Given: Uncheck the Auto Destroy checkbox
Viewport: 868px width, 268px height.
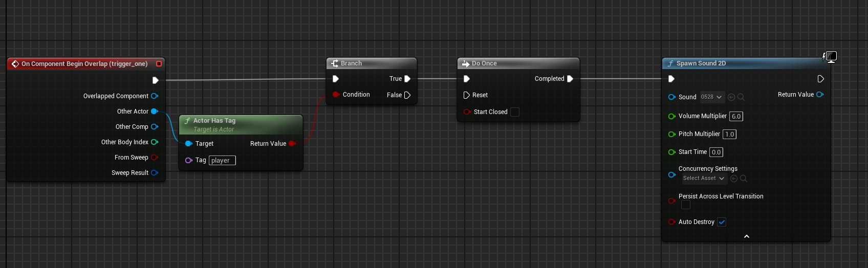Looking at the screenshot, I should pyautogui.click(x=722, y=222).
